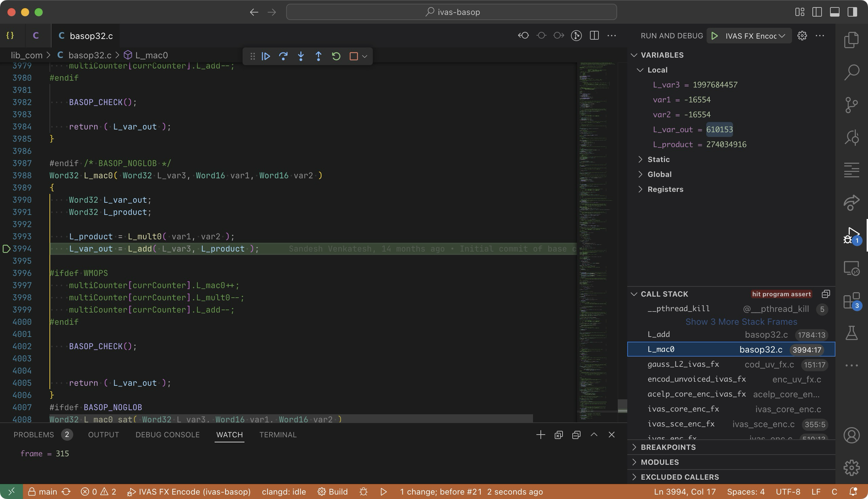
Task: Toggle the bottom panel layout button
Action: (x=834, y=12)
